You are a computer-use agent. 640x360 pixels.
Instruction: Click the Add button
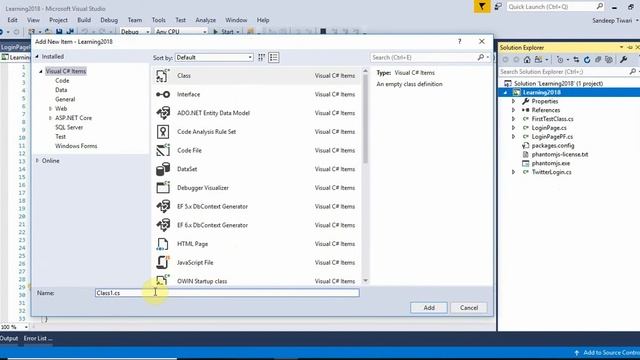coord(429,308)
